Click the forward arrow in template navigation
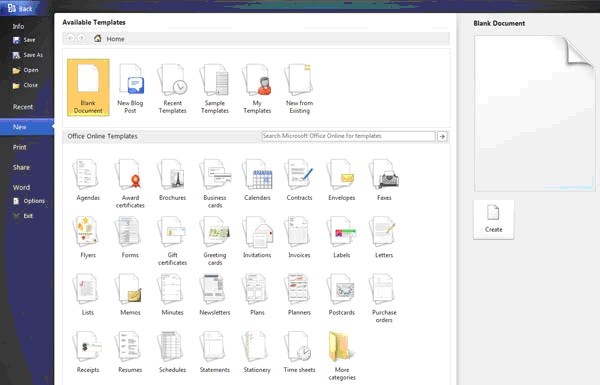This screenshot has width=600, height=385. (x=81, y=38)
